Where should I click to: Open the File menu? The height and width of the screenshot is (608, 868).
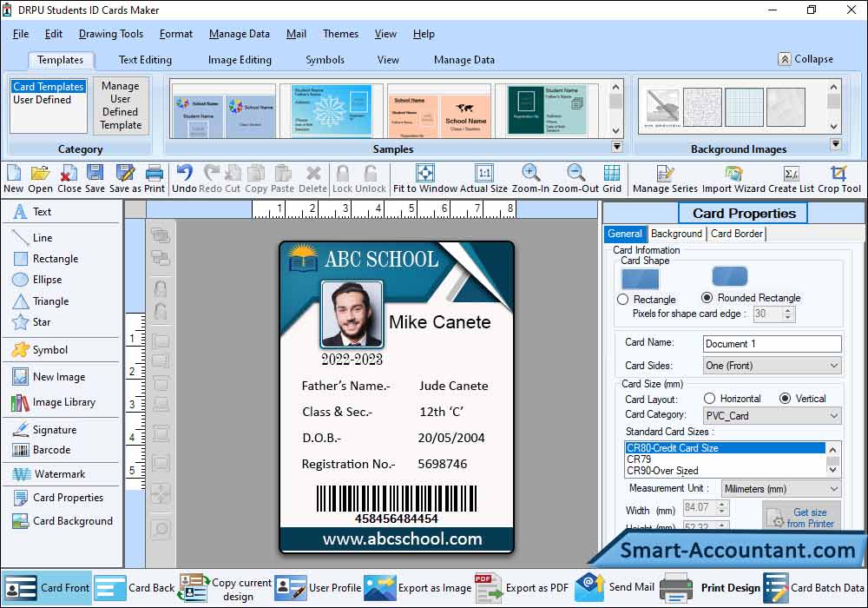[21, 34]
